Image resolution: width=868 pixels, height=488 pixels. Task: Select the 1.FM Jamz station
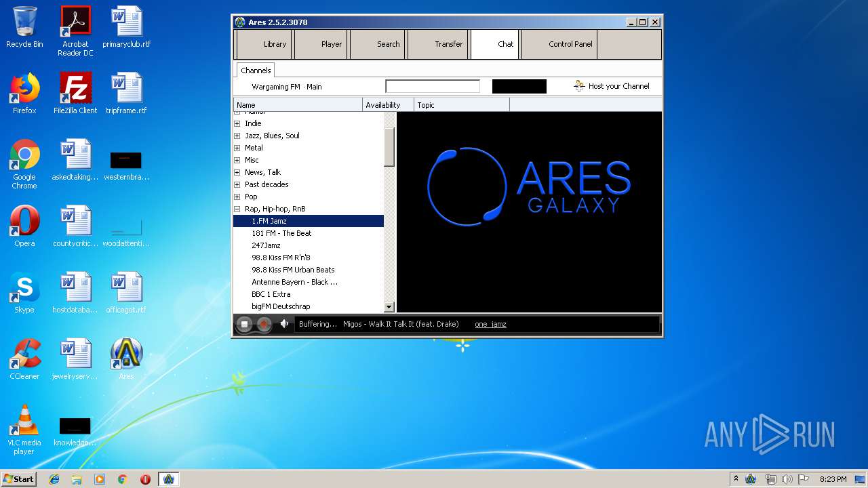click(x=309, y=221)
